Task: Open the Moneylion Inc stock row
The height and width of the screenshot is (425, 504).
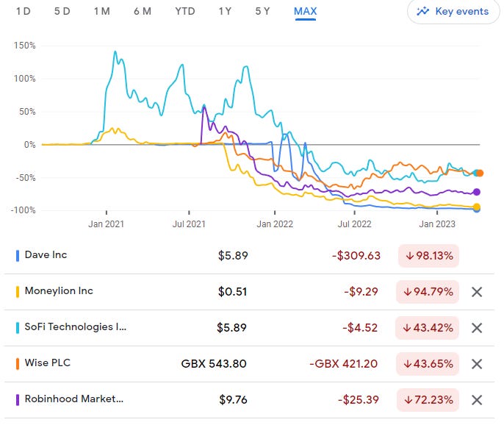Action: click(249, 292)
